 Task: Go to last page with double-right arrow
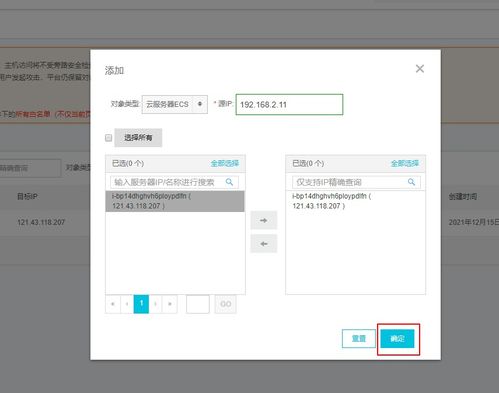click(x=170, y=304)
